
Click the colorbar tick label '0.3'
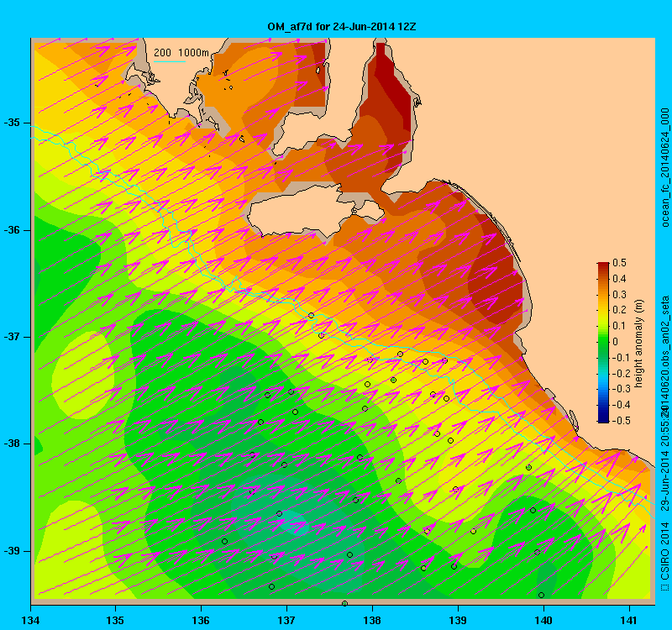[x=620, y=295]
